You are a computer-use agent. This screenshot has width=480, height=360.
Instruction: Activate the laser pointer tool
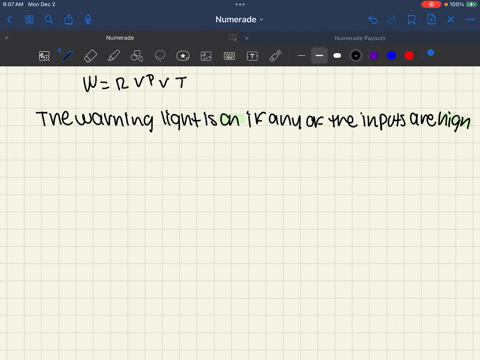275,56
